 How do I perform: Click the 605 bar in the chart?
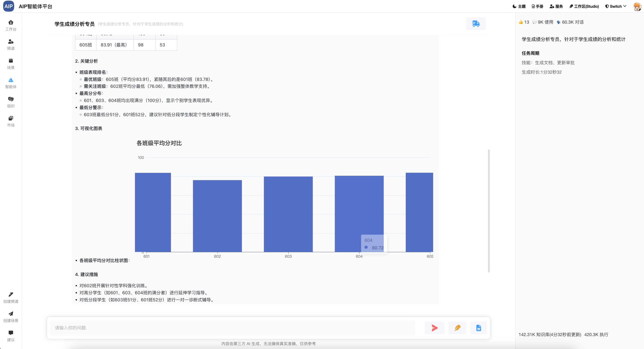click(419, 212)
